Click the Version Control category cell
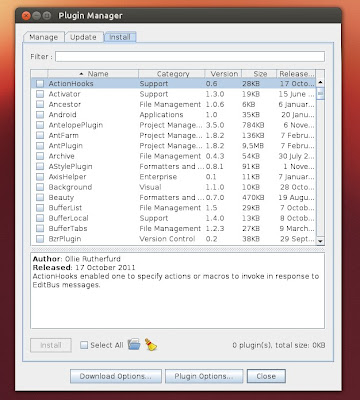Image resolution: width=360 pixels, height=400 pixels. [167, 239]
